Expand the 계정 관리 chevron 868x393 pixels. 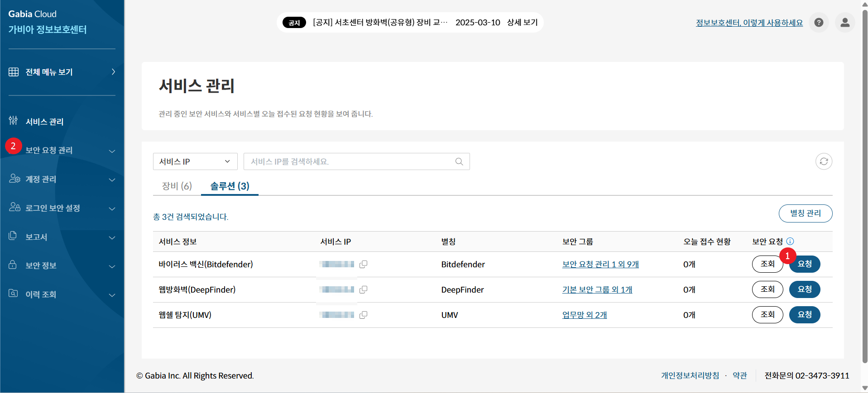coord(112,180)
